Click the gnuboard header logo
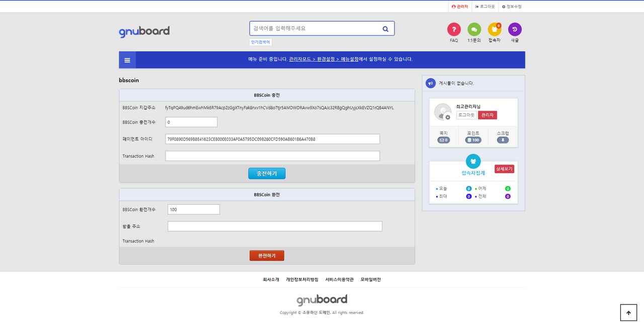 144,31
